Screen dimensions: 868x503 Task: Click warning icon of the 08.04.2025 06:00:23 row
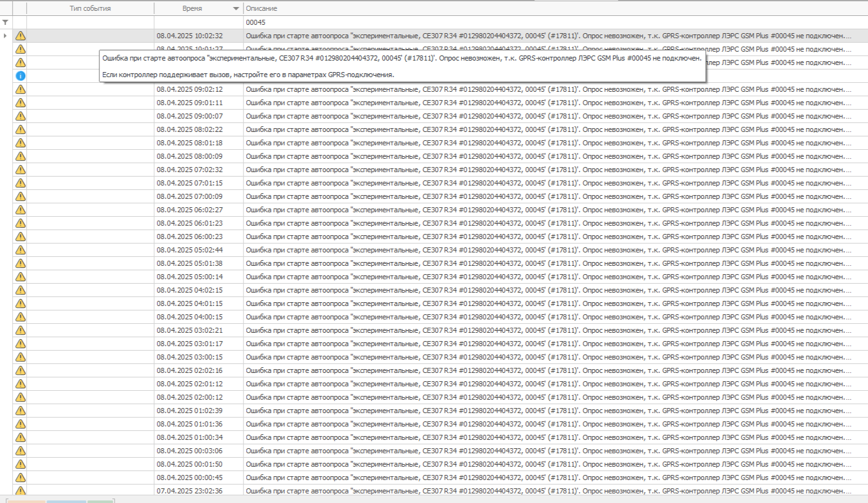tap(20, 237)
